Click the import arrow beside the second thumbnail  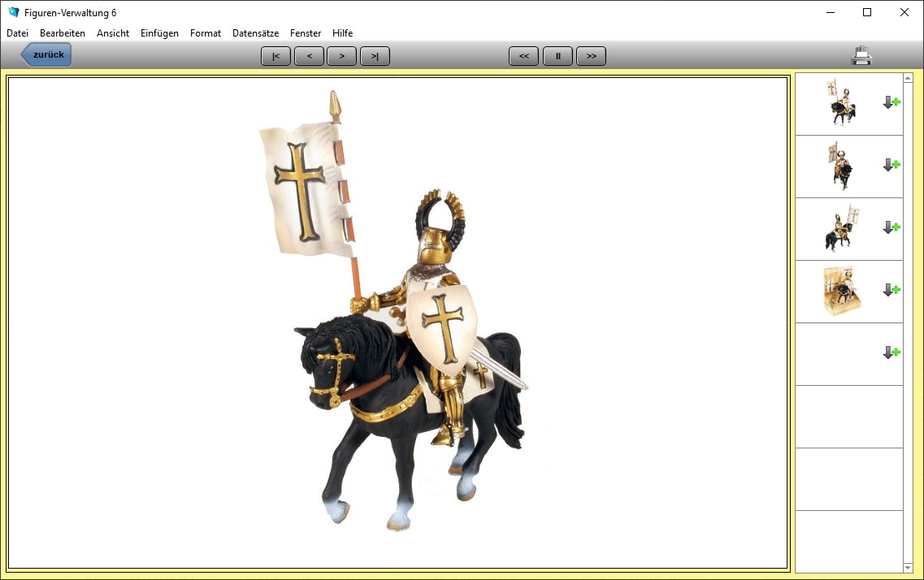point(891,165)
